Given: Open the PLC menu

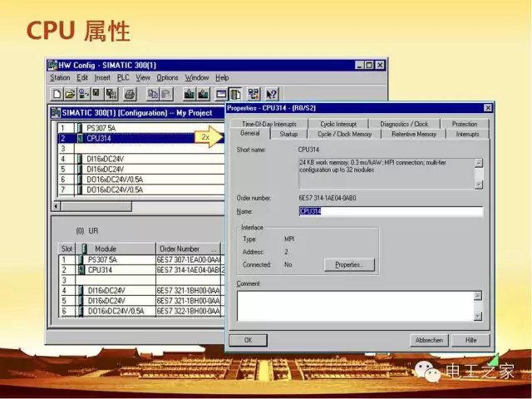Looking at the screenshot, I should (x=123, y=77).
